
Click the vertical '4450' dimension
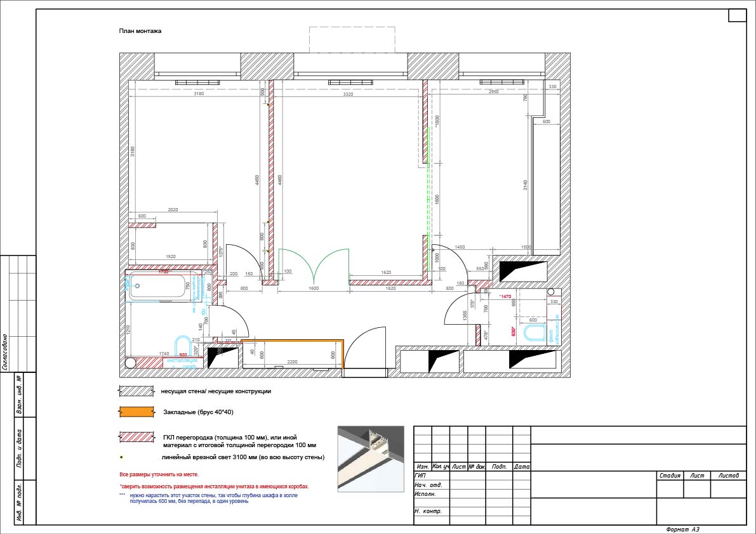pos(257,179)
